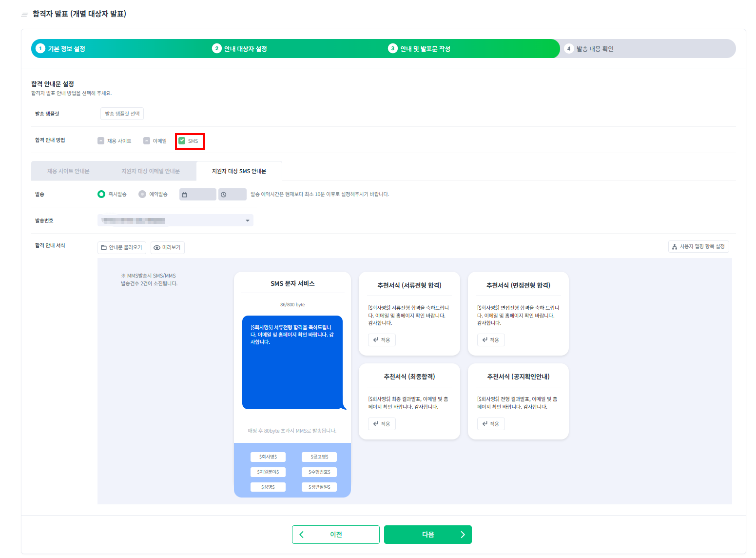Switch to 지원자 대상 이메일 안내문 tab
This screenshot has height=558, width=756.
151,171
